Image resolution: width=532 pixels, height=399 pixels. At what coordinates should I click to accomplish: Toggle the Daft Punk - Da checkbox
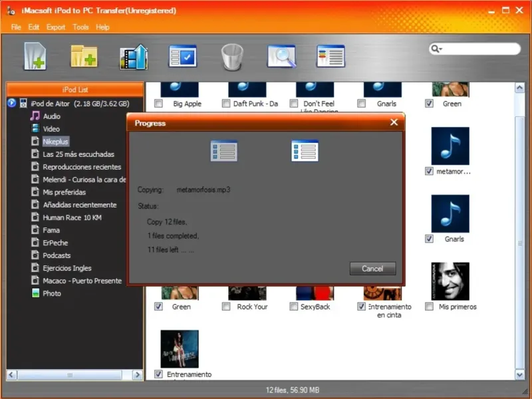point(226,104)
